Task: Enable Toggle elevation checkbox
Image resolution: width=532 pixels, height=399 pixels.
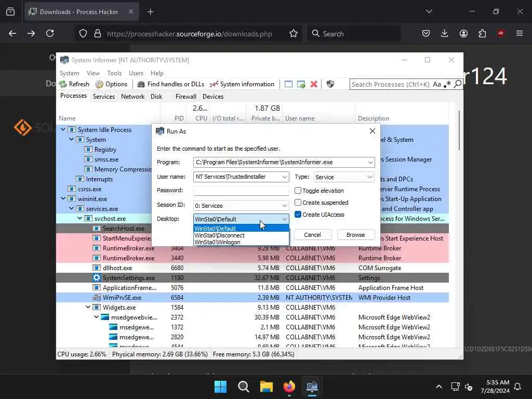Action: pyautogui.click(x=298, y=191)
